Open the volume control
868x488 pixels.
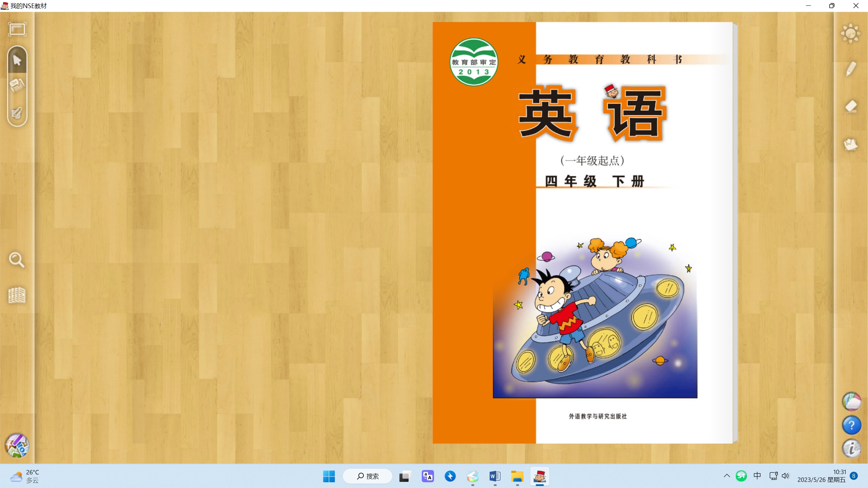click(785, 476)
